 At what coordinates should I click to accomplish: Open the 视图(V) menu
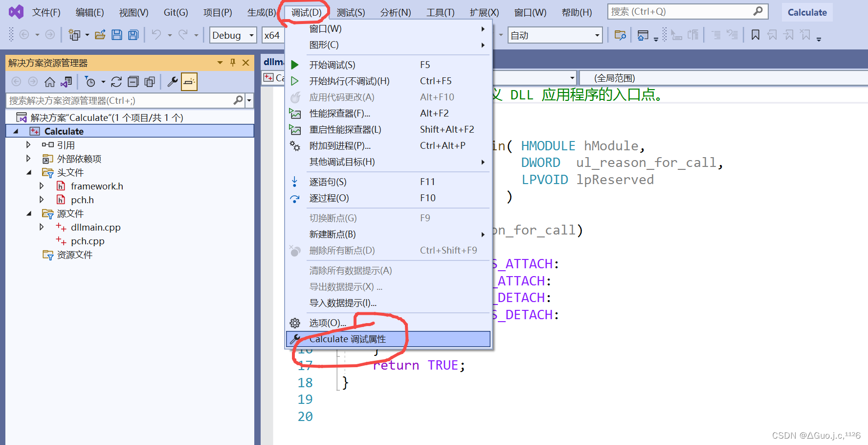[x=134, y=12]
